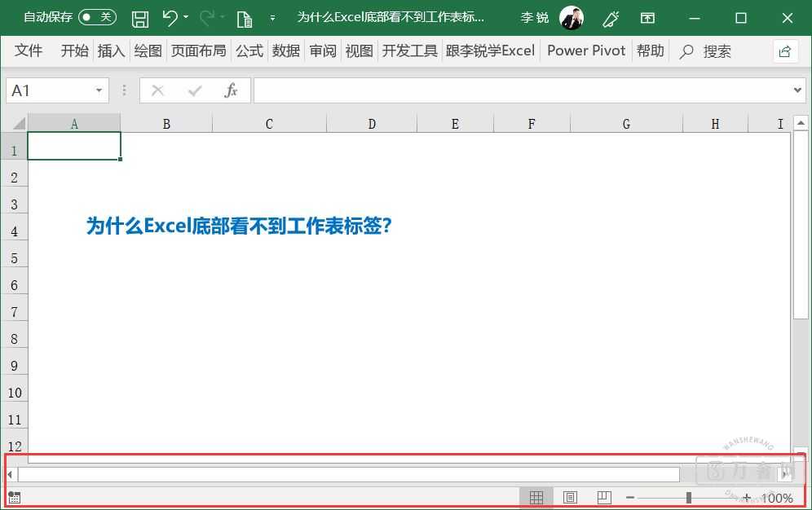Open the Power Pivot tab
The image size is (812, 510).
(586, 51)
